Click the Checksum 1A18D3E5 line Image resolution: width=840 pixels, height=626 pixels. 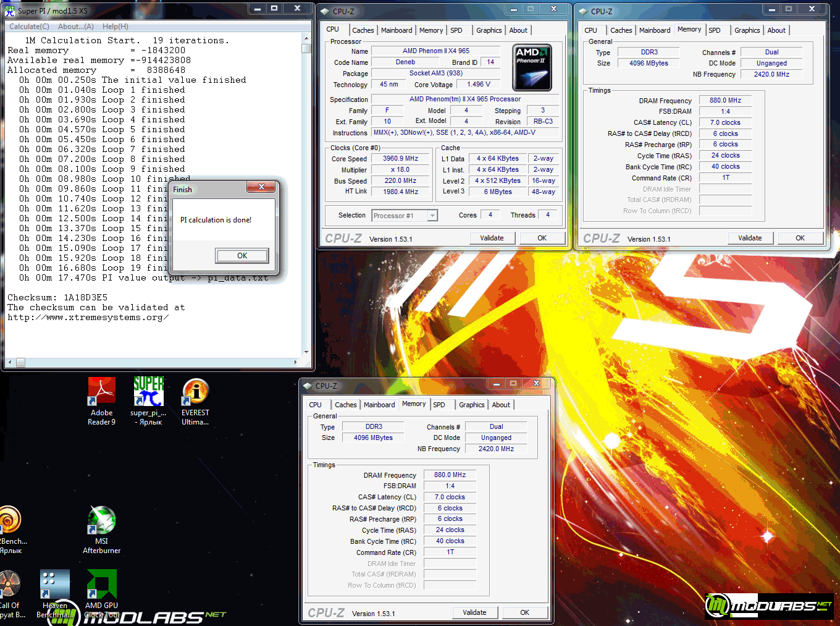click(57, 297)
